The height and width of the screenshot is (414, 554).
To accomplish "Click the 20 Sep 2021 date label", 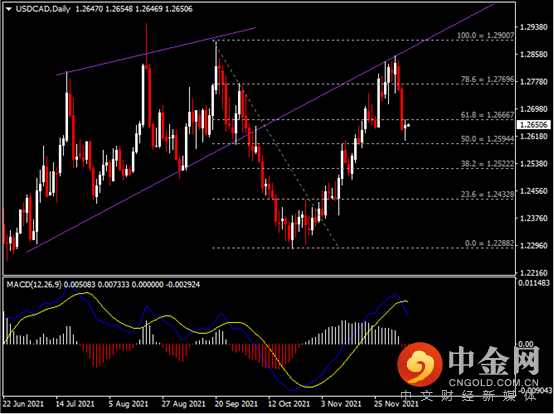I will click(x=236, y=403).
